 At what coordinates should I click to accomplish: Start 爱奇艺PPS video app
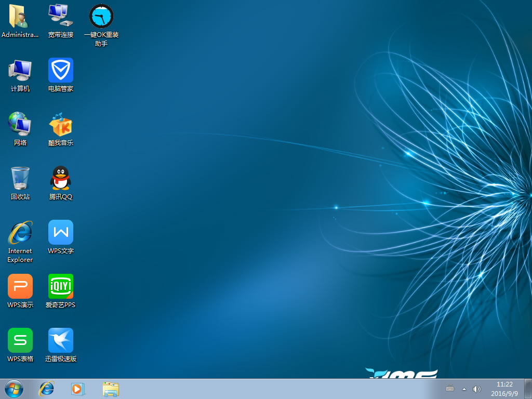coord(60,286)
